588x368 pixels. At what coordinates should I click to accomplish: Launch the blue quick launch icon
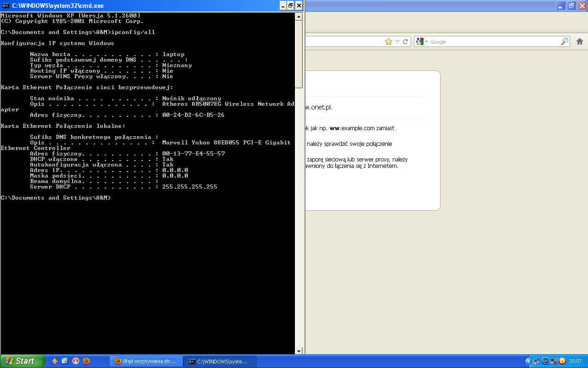[65, 361]
